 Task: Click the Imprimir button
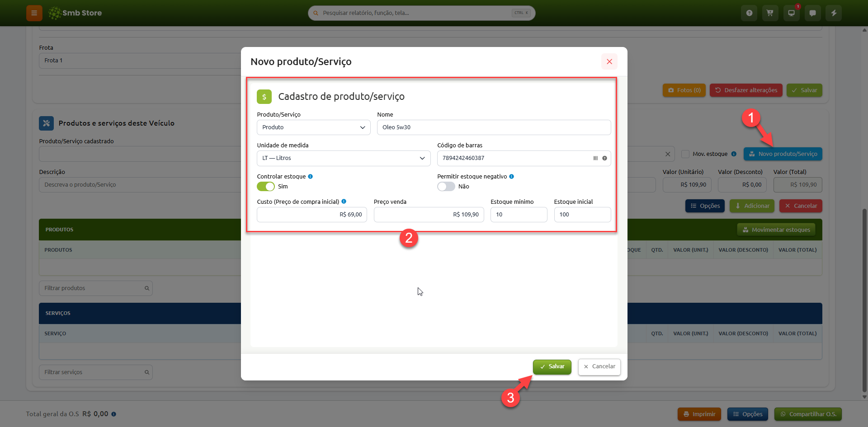[x=699, y=414]
